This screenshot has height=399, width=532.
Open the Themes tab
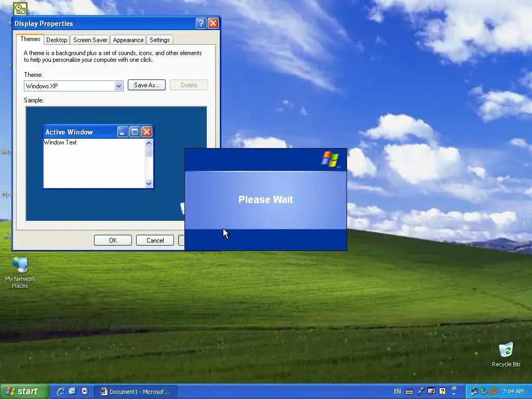coord(30,39)
